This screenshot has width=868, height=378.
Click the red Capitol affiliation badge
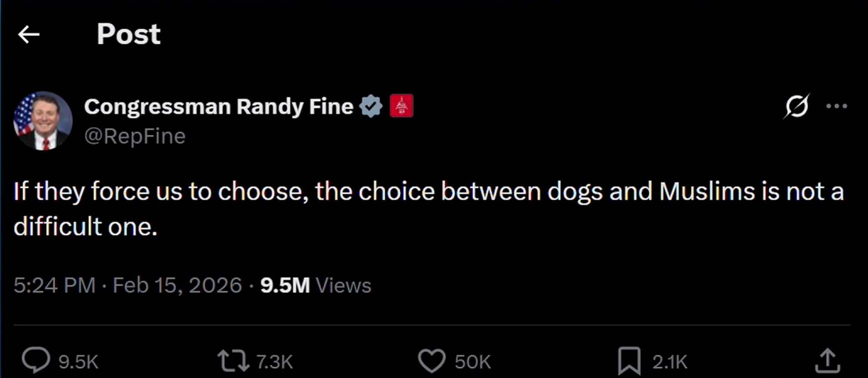point(401,106)
